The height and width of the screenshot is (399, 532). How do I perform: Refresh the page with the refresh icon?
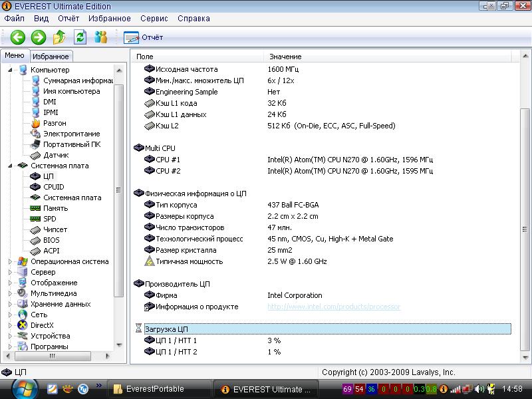click(x=80, y=37)
